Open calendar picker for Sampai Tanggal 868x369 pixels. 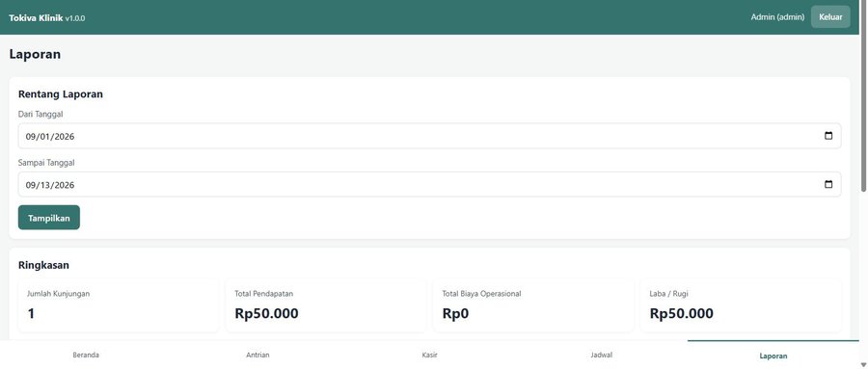(x=828, y=185)
